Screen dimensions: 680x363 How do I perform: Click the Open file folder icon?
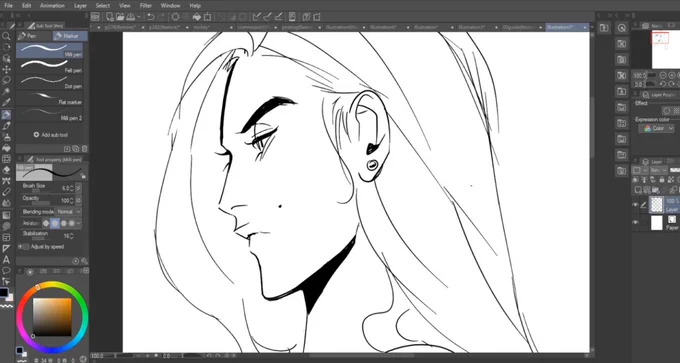click(120, 17)
